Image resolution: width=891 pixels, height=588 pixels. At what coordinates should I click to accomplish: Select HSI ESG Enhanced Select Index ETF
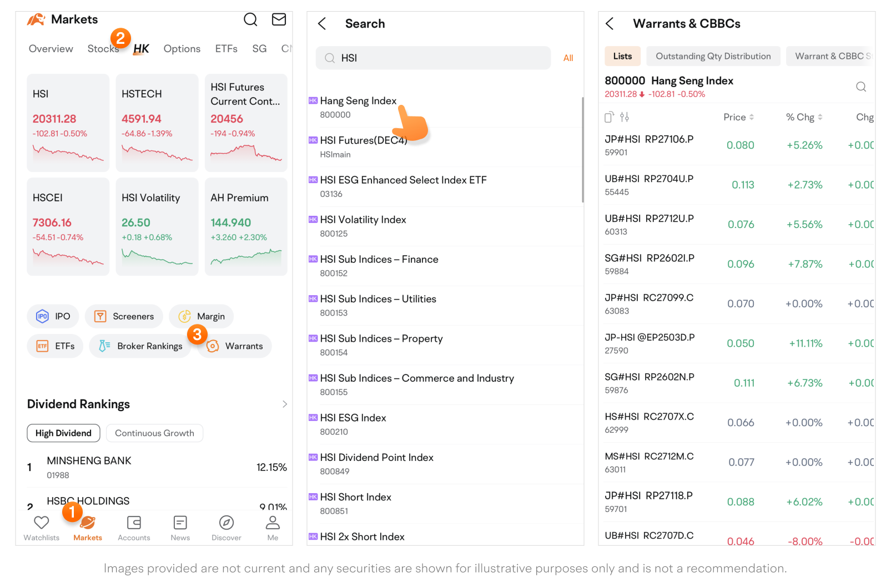click(x=444, y=186)
